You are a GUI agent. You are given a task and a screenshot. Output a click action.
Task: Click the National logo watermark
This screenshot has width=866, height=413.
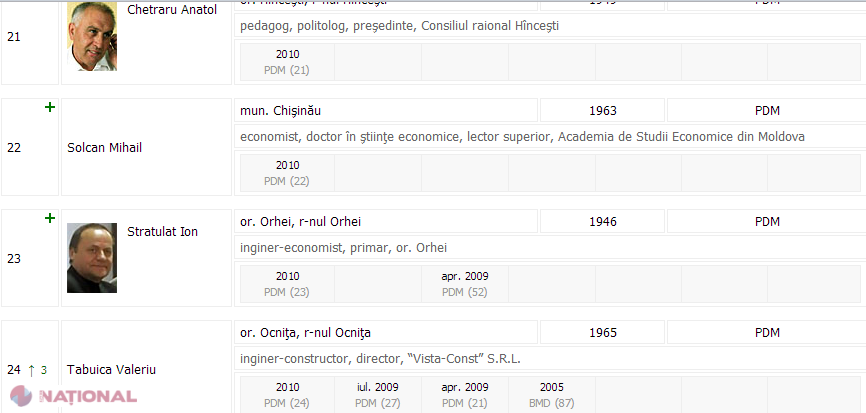74,397
